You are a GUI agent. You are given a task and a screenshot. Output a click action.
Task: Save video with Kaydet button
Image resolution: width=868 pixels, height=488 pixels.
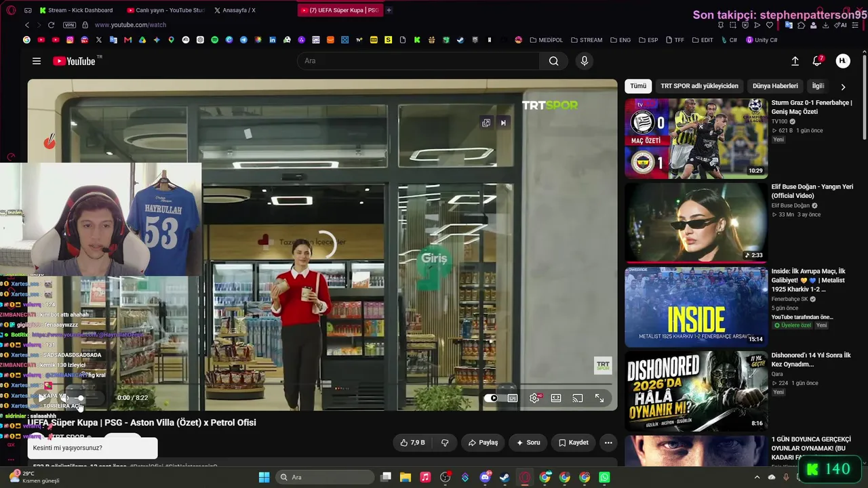[573, 443]
